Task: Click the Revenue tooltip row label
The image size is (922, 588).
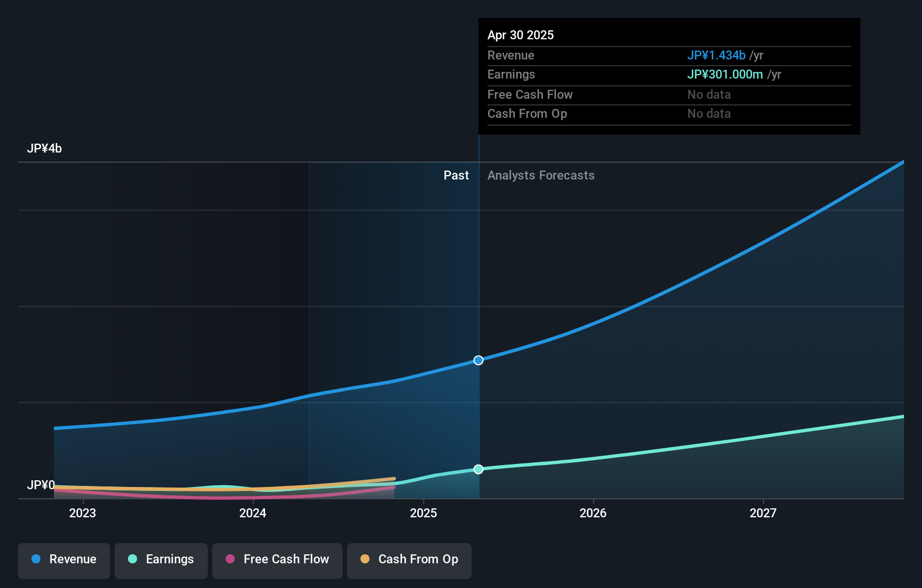Action: [511, 56]
